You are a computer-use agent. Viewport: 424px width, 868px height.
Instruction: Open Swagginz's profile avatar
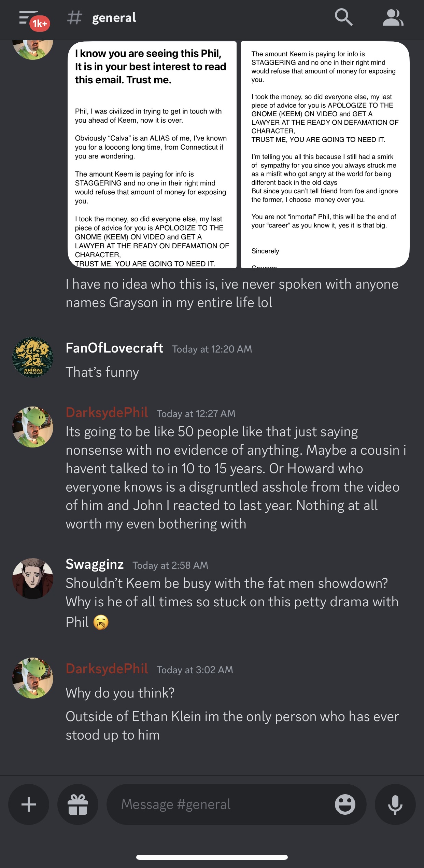(x=33, y=579)
